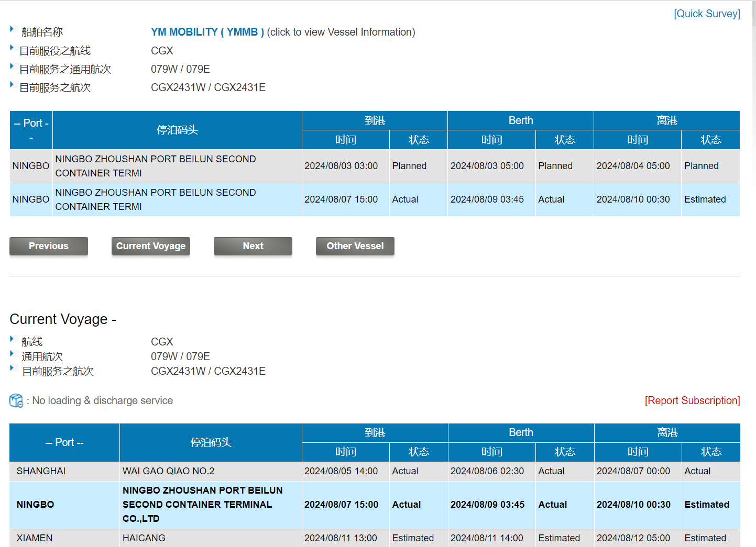This screenshot has width=756, height=547.
Task: Select the berth time 2024/08/11 14:00
Action: click(x=487, y=538)
